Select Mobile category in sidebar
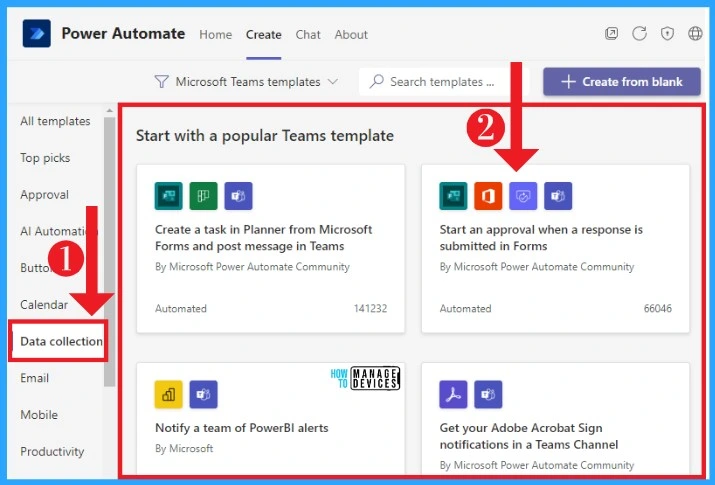Screen dimensions: 715x485 tap(39, 415)
